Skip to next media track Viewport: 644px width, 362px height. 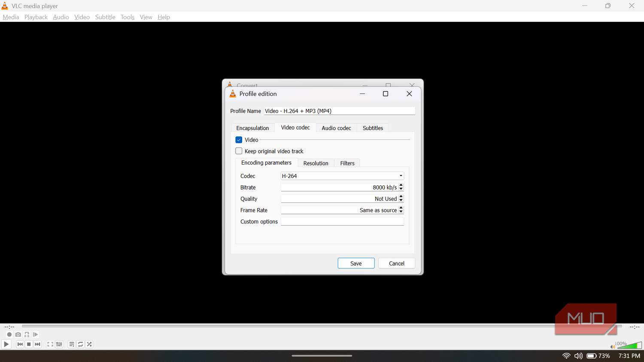tap(38, 344)
